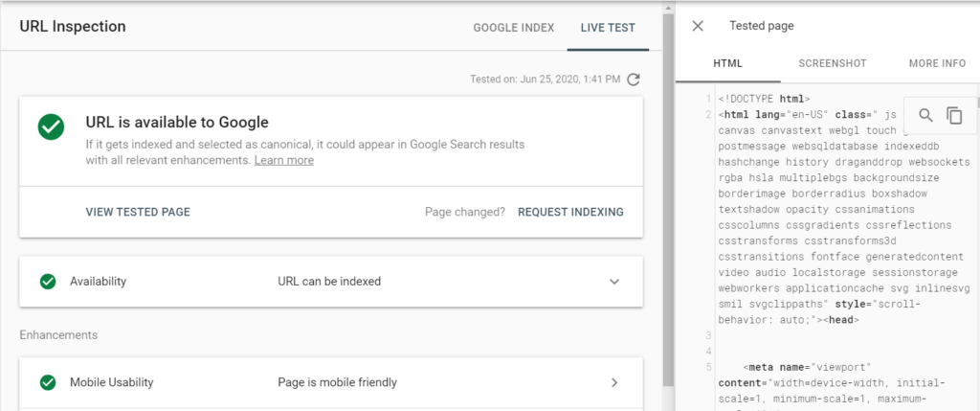Image resolution: width=980 pixels, height=411 pixels.
Task: Switch to the Google Index tab
Action: (x=513, y=27)
